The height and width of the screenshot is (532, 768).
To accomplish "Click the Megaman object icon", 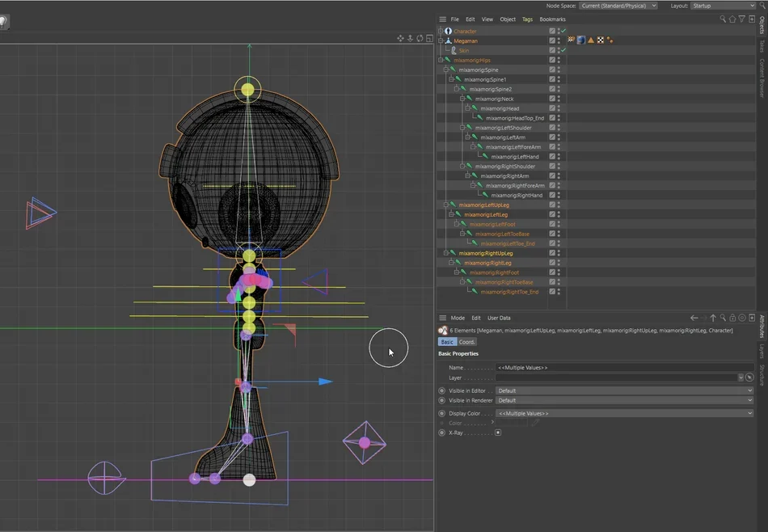I will coord(448,40).
